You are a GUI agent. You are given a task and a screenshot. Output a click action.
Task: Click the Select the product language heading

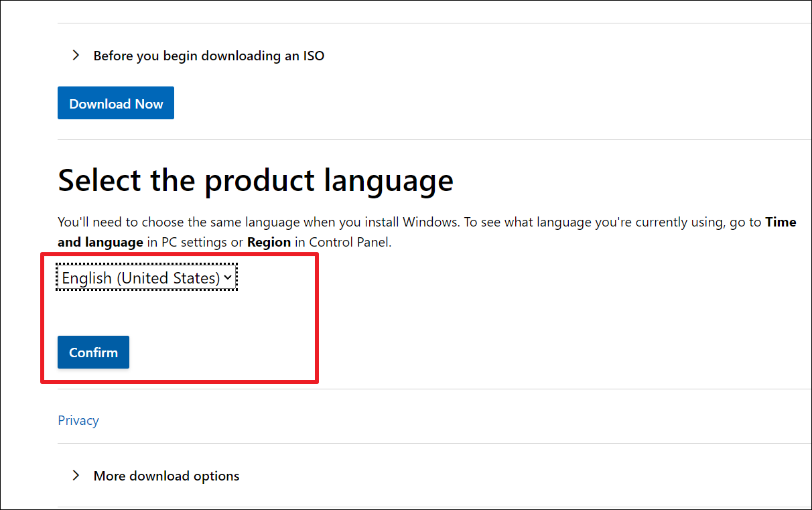tap(255, 181)
